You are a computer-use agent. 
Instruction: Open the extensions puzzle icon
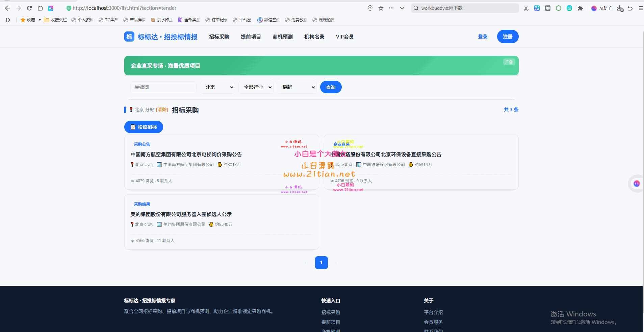[x=580, y=8]
